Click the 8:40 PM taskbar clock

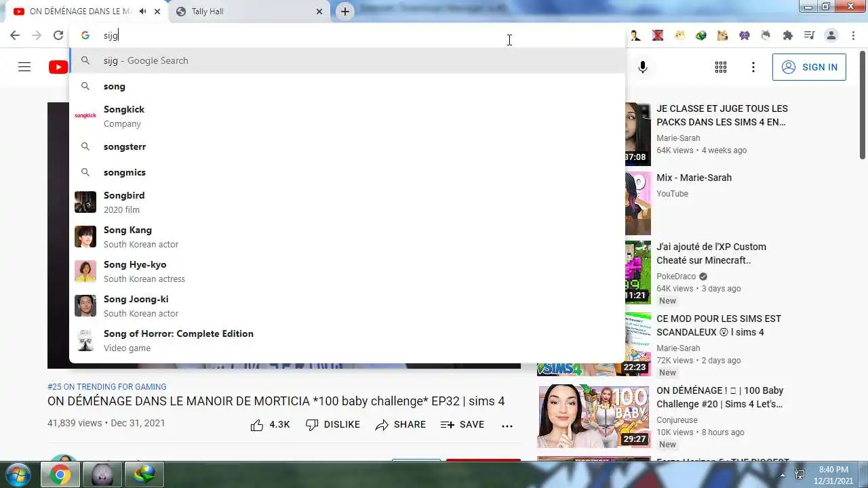click(x=833, y=474)
